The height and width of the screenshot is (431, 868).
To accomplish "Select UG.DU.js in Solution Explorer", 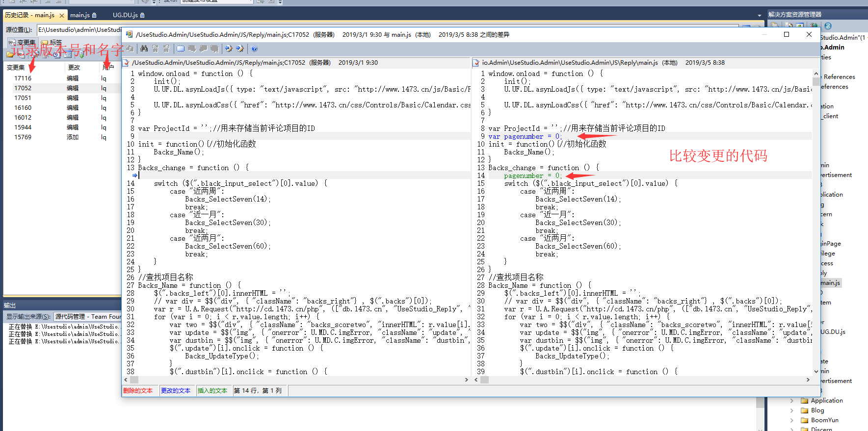I will click(x=833, y=332).
